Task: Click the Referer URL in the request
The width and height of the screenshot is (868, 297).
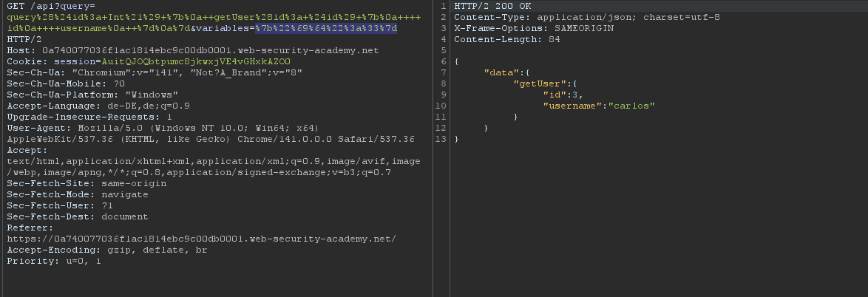Action: click(x=201, y=239)
